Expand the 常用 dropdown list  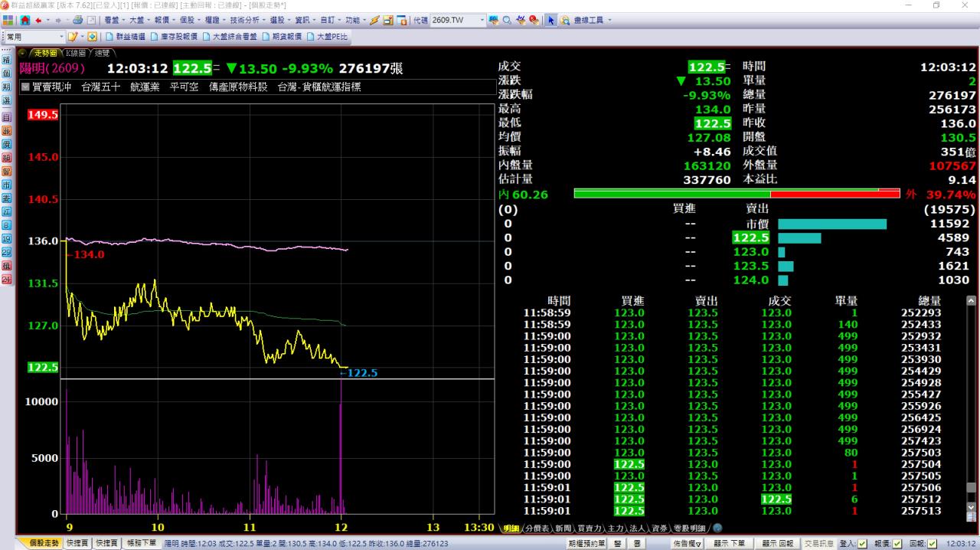pos(62,37)
